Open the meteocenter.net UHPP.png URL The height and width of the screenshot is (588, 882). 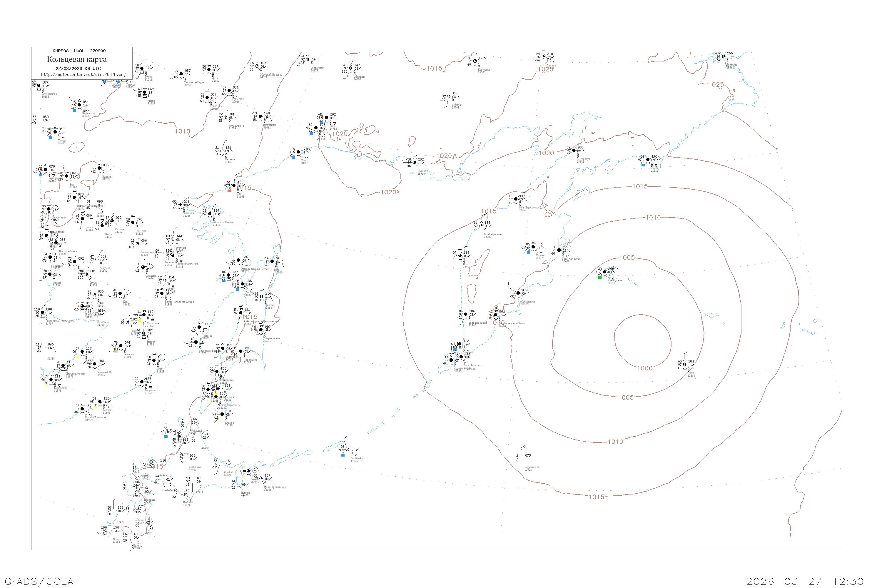pyautogui.click(x=83, y=75)
